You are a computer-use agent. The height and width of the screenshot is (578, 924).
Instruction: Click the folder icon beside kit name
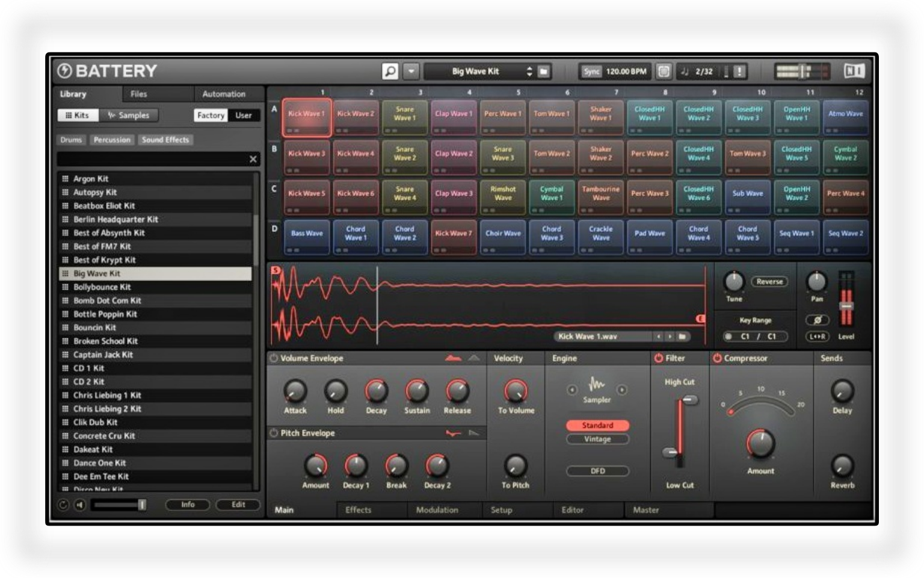(x=544, y=72)
